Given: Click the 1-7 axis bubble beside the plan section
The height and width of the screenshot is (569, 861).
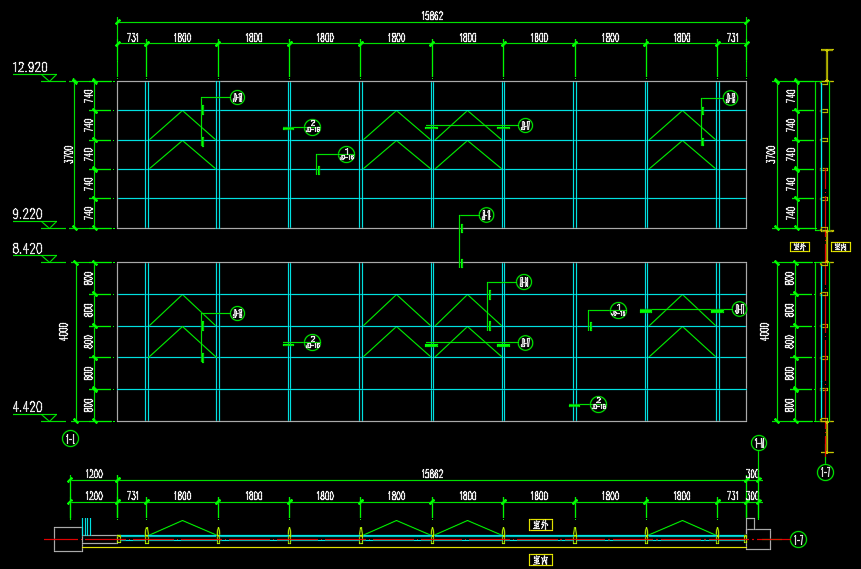Looking at the screenshot, I should click(798, 540).
